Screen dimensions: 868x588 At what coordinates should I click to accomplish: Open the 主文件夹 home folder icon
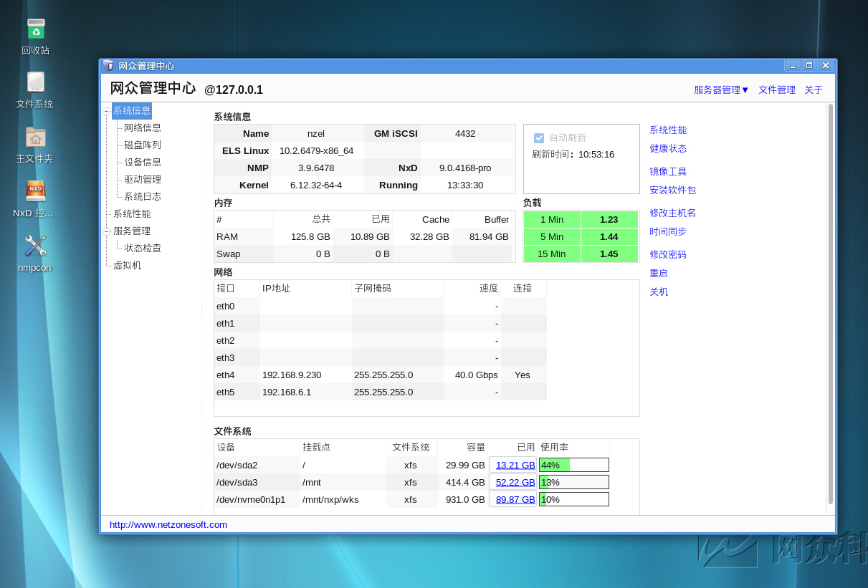[x=36, y=138]
